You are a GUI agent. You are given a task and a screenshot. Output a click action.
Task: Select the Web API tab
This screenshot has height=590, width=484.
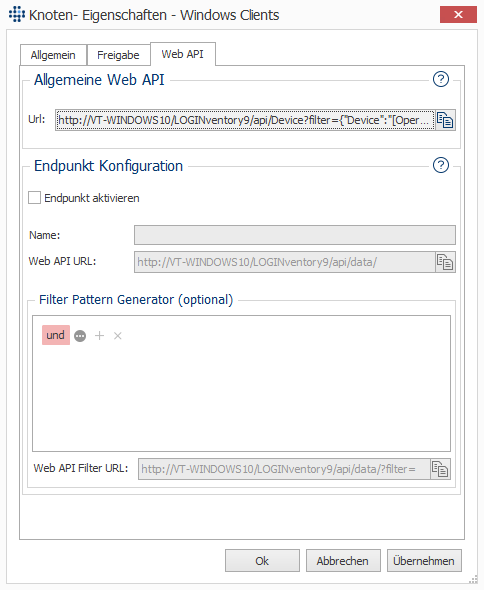[183, 54]
